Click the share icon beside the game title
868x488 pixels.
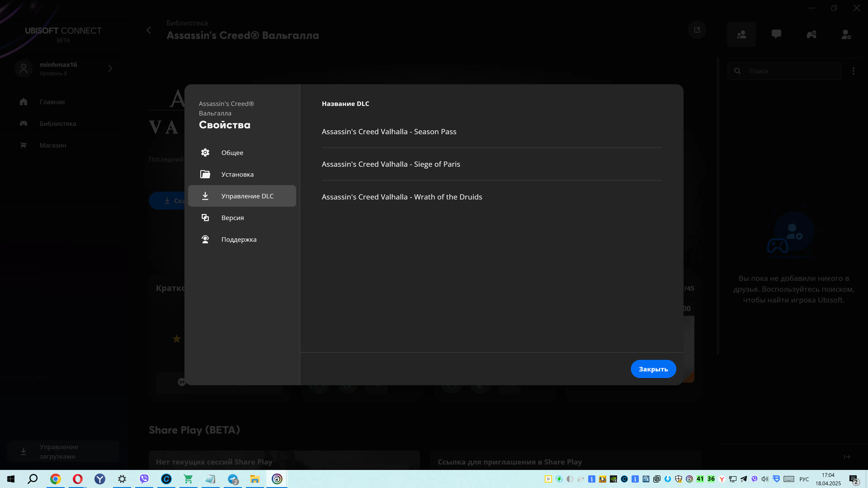[x=697, y=30]
